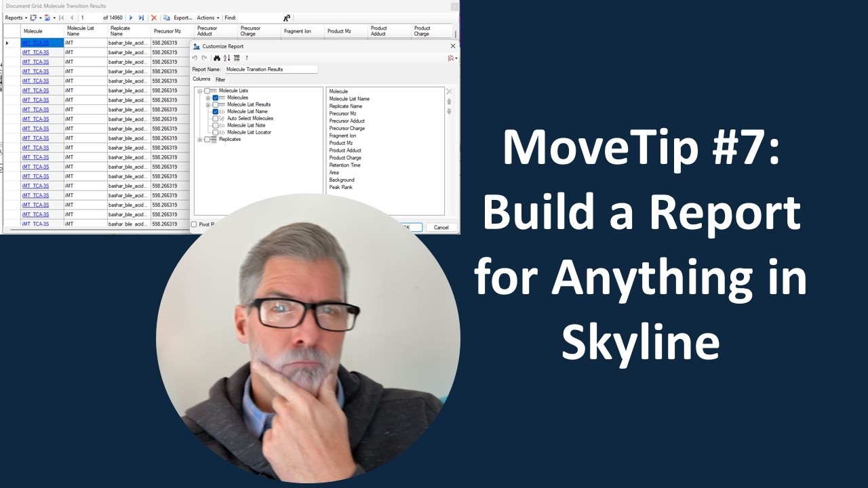The image size is (868, 488).
Task: Close the Customize Report dialog
Action: (x=453, y=46)
